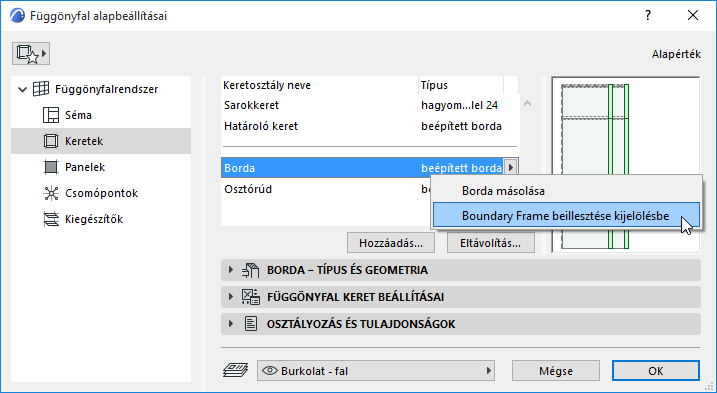The height and width of the screenshot is (393, 717).
Task: Collapse the Függönyfalrendszer tree node
Action: pos(22,89)
